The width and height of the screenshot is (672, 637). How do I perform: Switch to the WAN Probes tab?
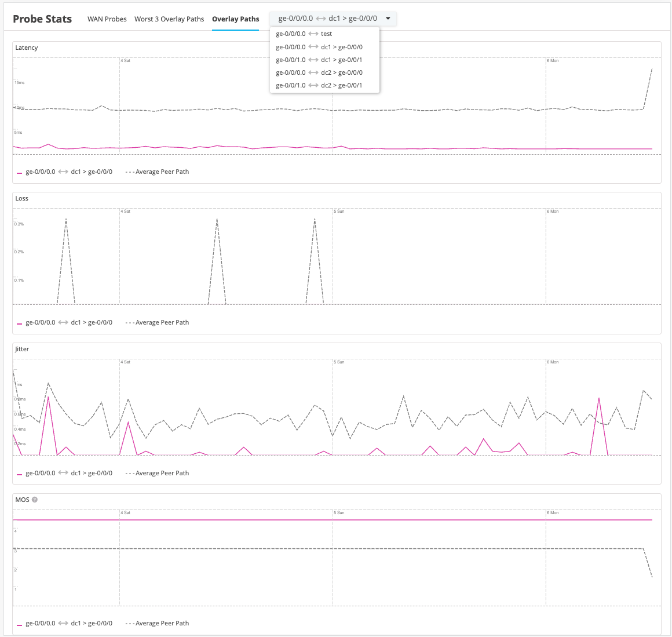(107, 19)
